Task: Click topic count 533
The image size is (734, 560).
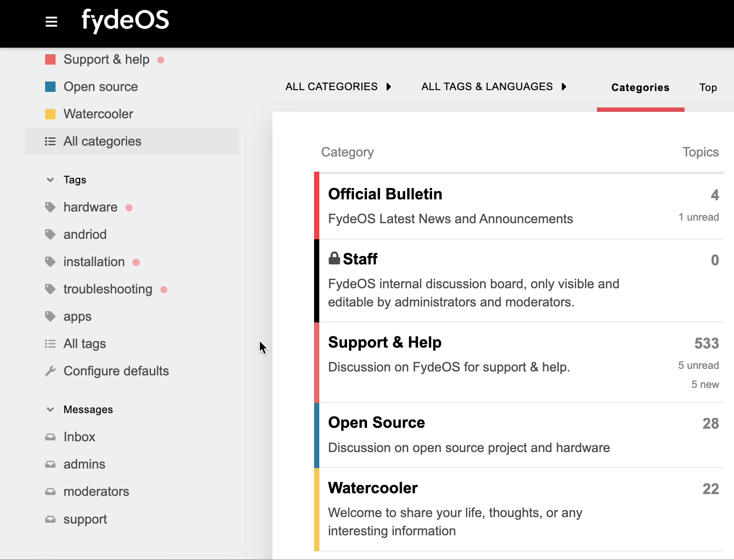Action: click(707, 343)
